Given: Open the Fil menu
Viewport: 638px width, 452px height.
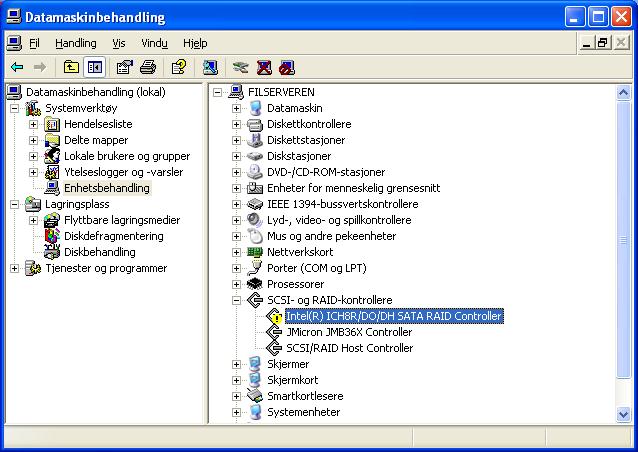Looking at the screenshot, I should point(35,43).
